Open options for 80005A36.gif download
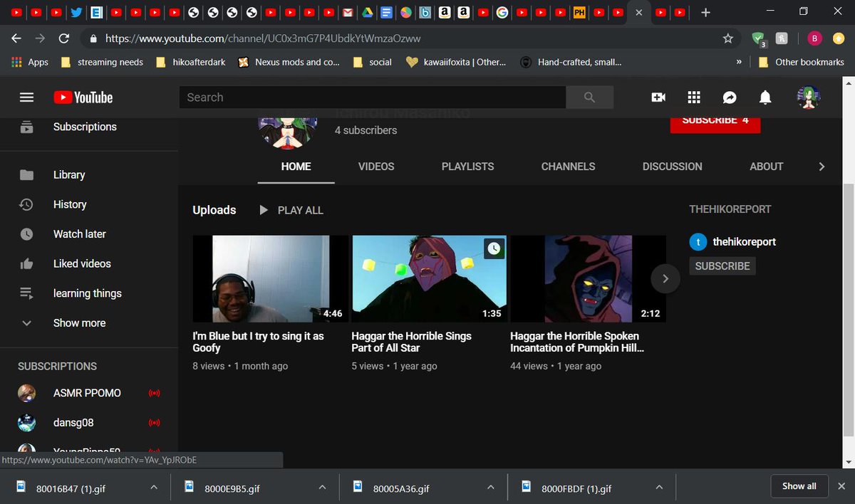The image size is (855, 504). pyautogui.click(x=490, y=488)
